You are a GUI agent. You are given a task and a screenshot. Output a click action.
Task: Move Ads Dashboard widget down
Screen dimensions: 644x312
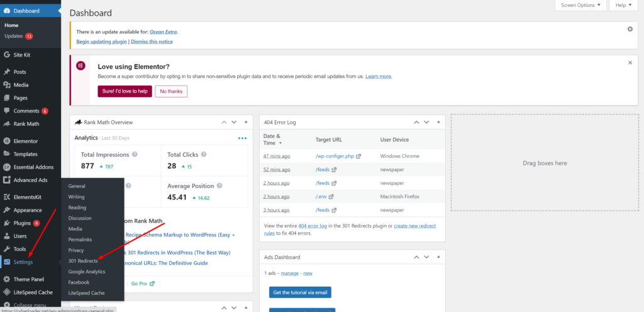[x=426, y=257]
